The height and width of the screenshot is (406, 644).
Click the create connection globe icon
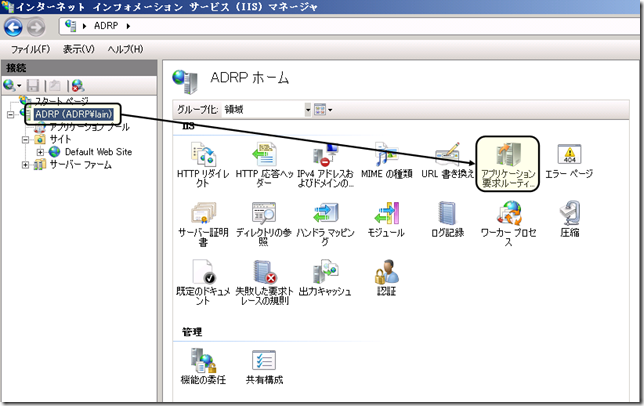(x=11, y=85)
